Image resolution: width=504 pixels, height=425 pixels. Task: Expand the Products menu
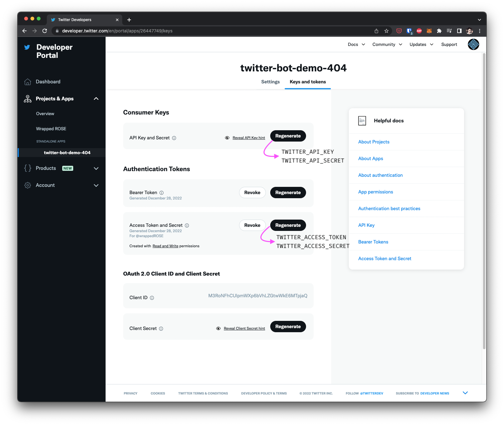pos(96,168)
